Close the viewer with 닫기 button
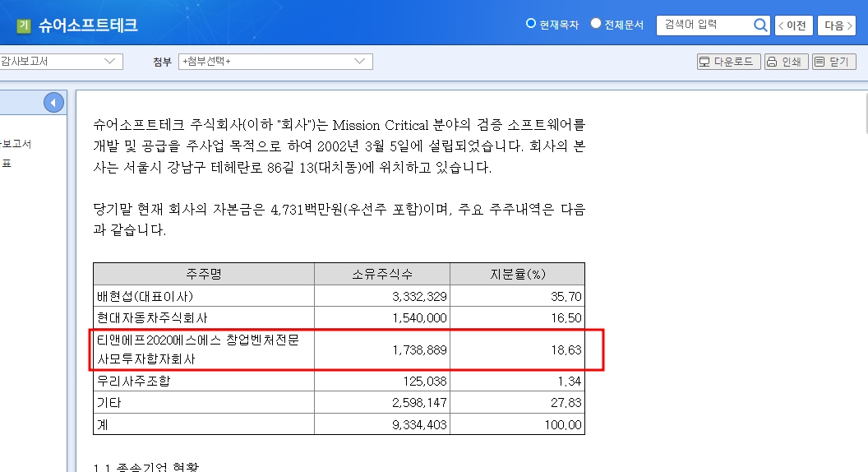The image size is (868, 472). click(x=833, y=62)
